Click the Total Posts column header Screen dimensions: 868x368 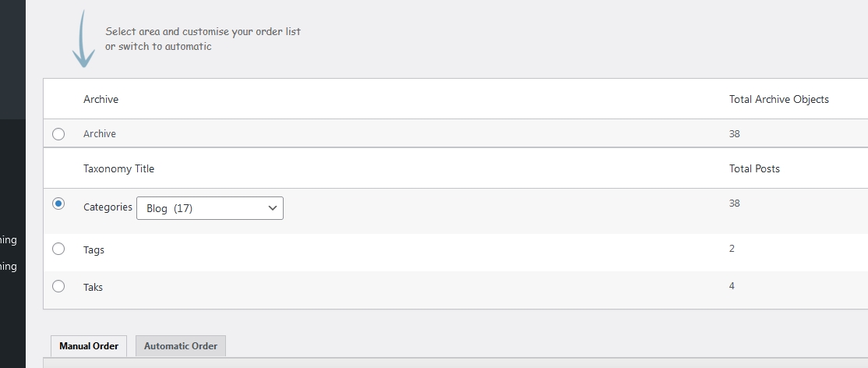coord(754,168)
